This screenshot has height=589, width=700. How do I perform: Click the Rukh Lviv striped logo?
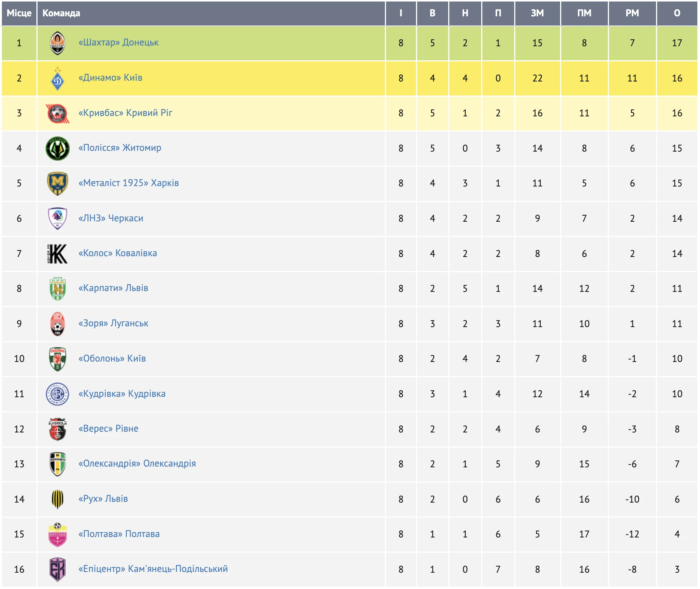pos(58,499)
